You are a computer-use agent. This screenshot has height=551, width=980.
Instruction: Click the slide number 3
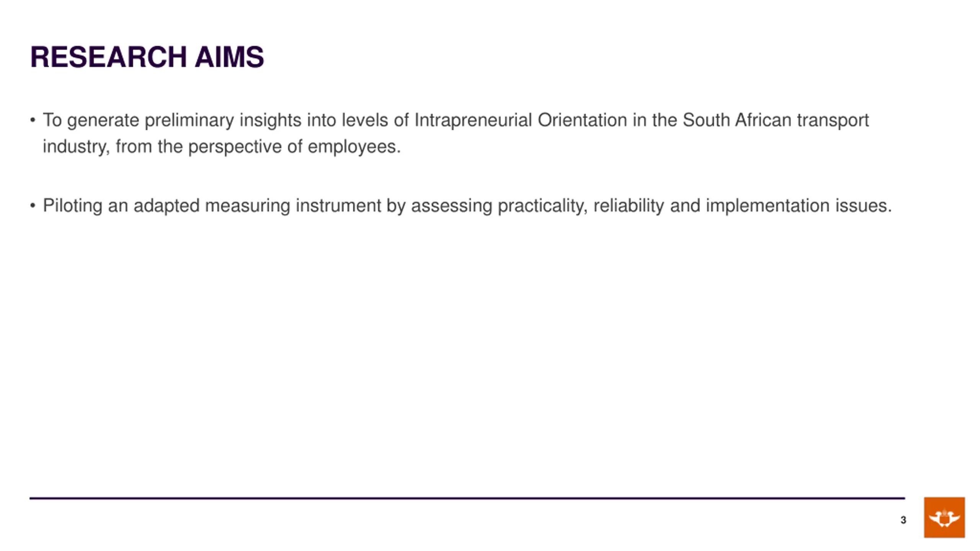coord(903,520)
